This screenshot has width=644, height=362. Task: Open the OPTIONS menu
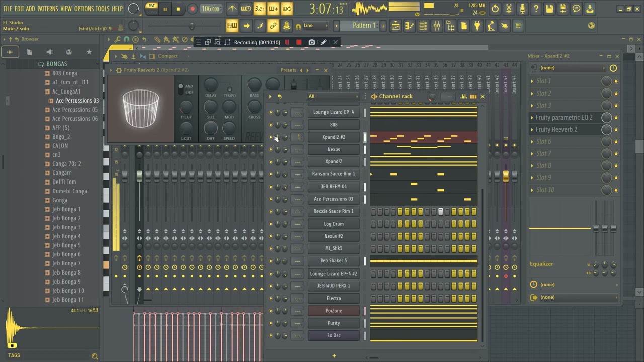[84, 9]
